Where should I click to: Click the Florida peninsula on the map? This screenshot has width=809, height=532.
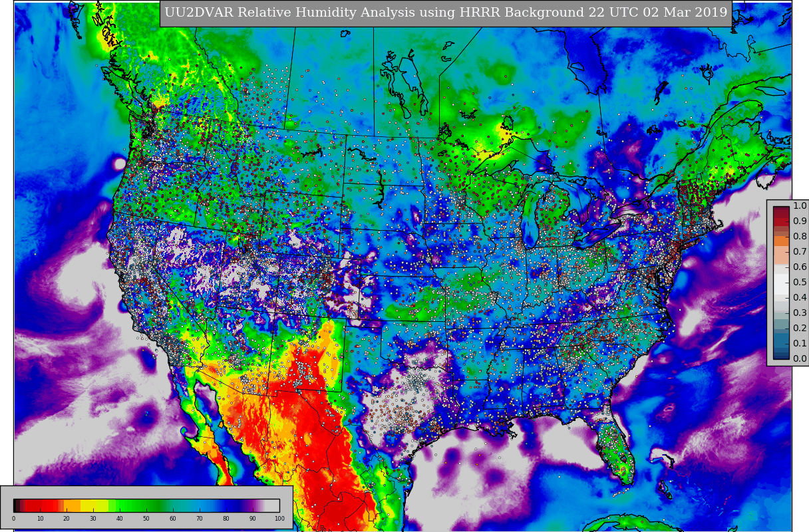point(615,449)
